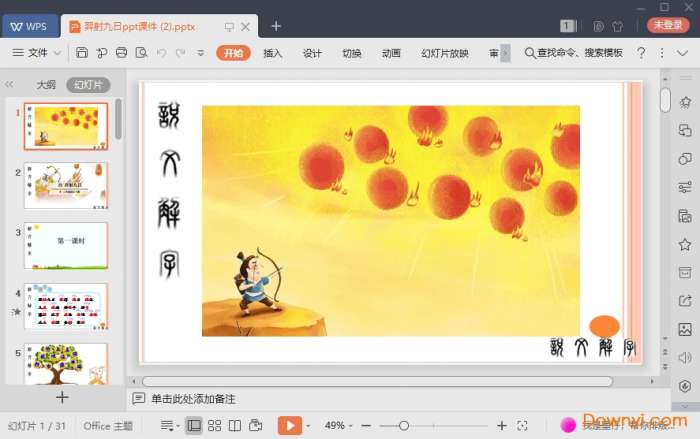Open the 插入 ribbon tab

pos(273,53)
